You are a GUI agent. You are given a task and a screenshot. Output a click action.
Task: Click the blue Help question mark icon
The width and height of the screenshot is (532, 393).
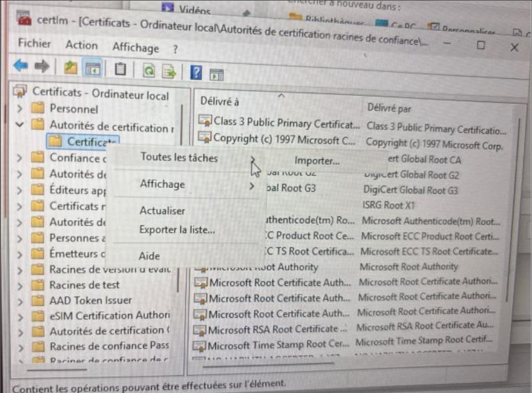coord(196,72)
